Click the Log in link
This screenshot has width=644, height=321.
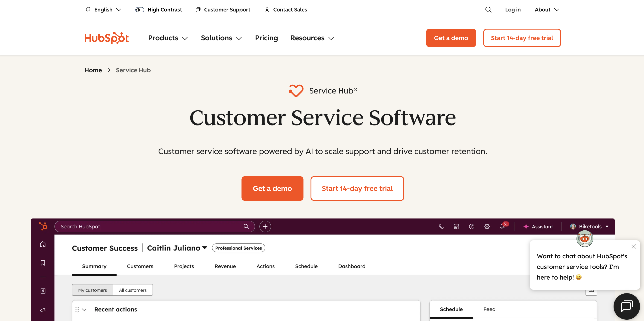(513, 9)
